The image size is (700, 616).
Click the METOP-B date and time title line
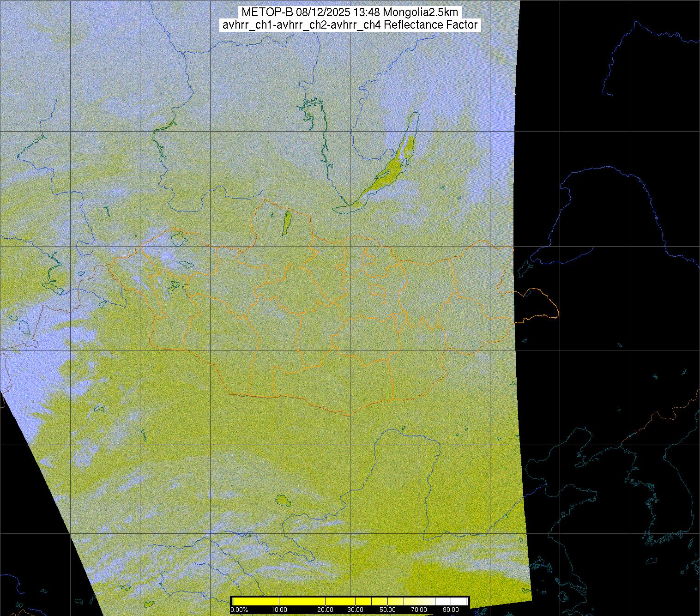tap(350, 12)
